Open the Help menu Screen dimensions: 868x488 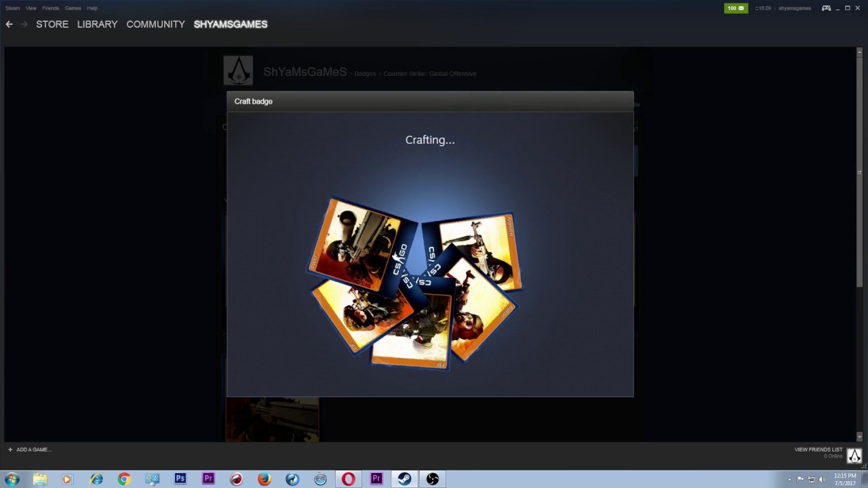pos(92,8)
